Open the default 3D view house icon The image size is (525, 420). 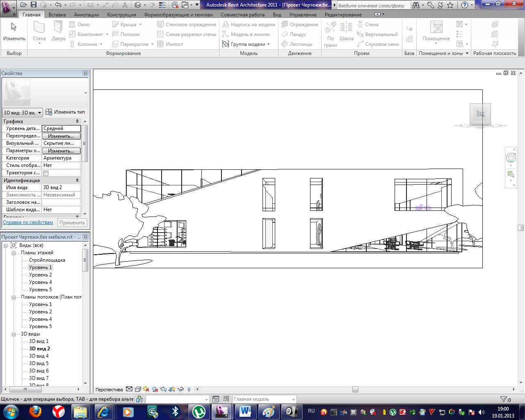coord(138,5)
